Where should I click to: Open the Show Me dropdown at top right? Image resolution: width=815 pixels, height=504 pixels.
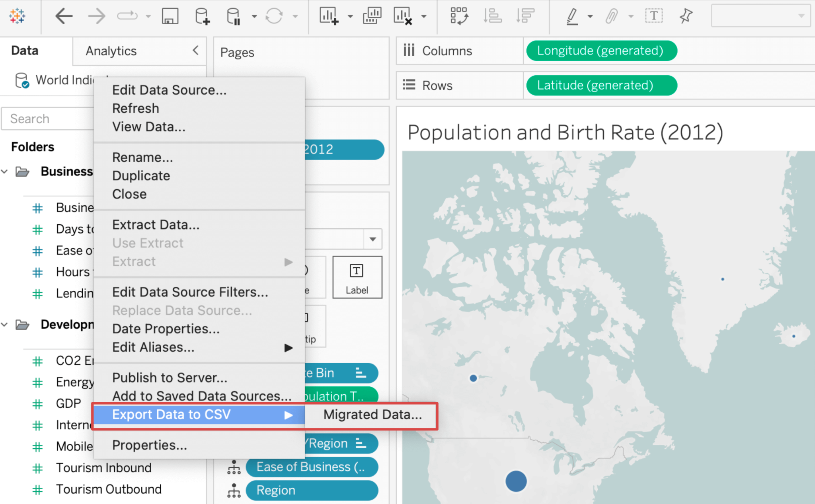click(800, 16)
